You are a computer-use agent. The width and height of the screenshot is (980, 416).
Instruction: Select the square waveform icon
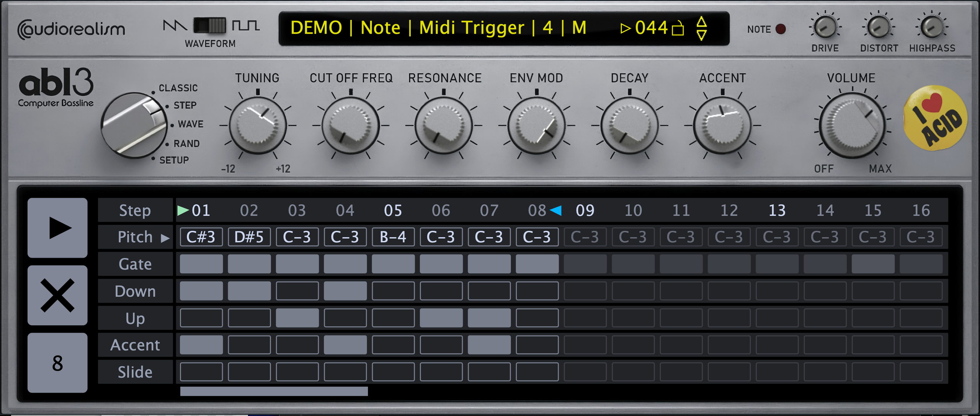[246, 26]
